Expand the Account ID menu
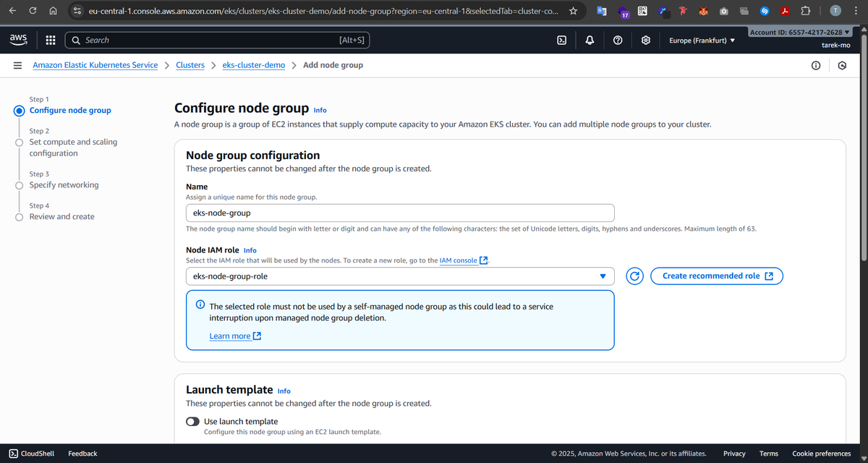868x463 pixels. click(x=800, y=33)
